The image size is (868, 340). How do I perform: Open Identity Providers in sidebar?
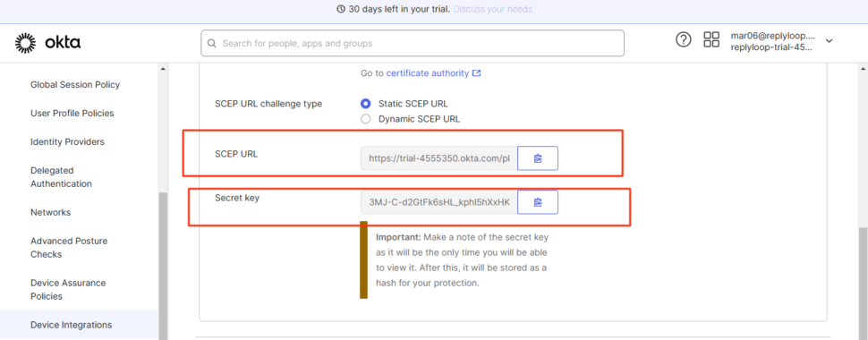click(x=67, y=141)
